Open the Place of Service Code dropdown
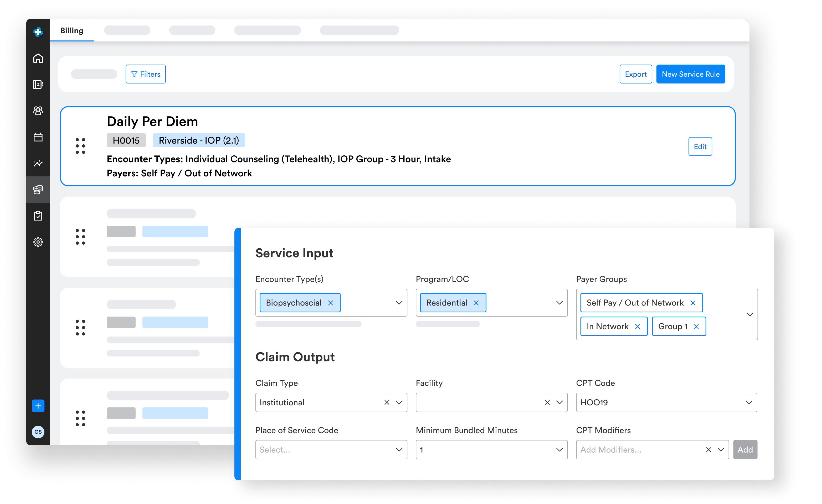This screenshot has height=504, width=822. 331,450
